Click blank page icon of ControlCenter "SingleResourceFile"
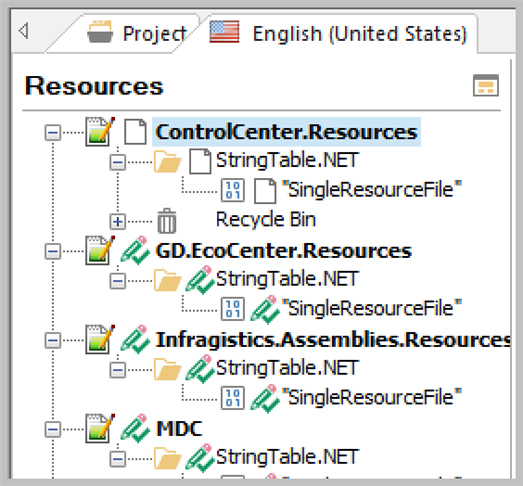The height and width of the screenshot is (486, 523). [265, 191]
